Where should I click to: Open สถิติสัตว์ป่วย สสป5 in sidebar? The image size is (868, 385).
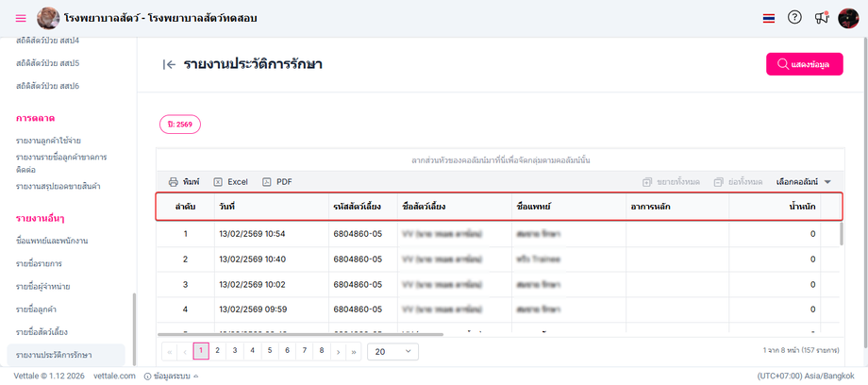coord(47,63)
